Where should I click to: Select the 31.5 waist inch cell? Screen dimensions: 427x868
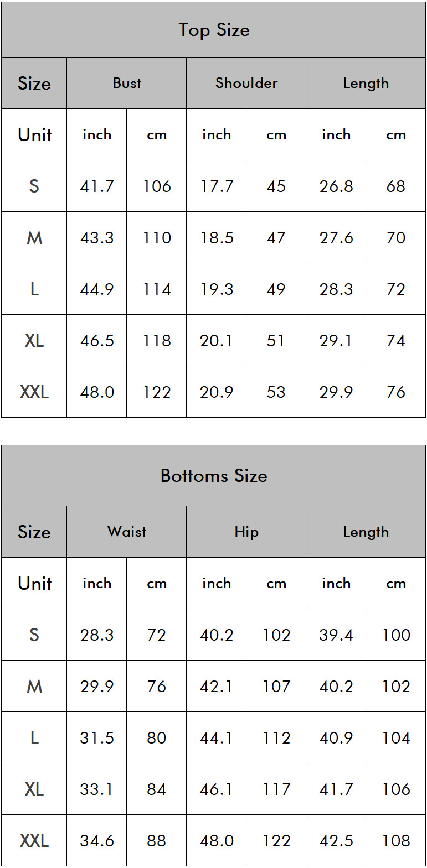coord(97,738)
